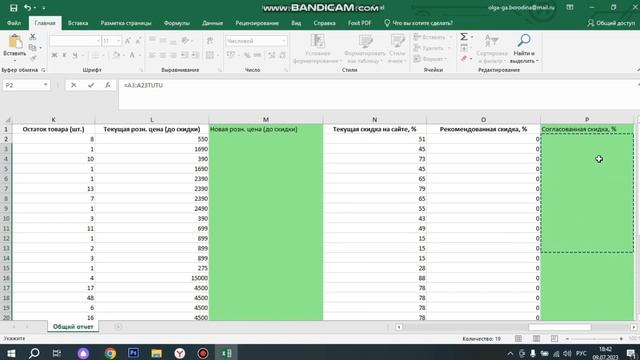Viewport: 640px width, 360px height.
Task: Toggle Underline (Ч) formatting
Action: click(x=75, y=55)
